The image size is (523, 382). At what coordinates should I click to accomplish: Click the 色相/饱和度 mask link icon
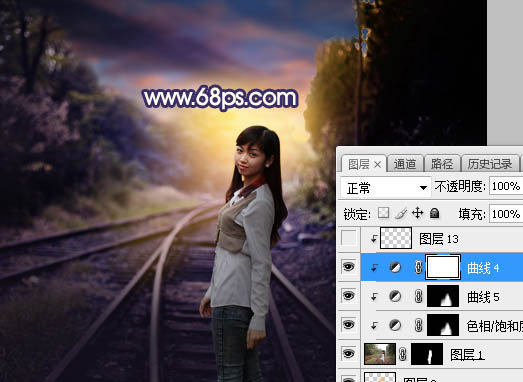click(418, 325)
